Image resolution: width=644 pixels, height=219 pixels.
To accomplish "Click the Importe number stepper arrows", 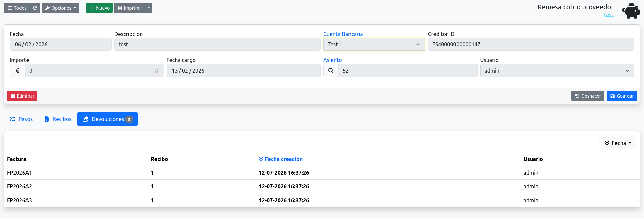I will click(157, 71).
